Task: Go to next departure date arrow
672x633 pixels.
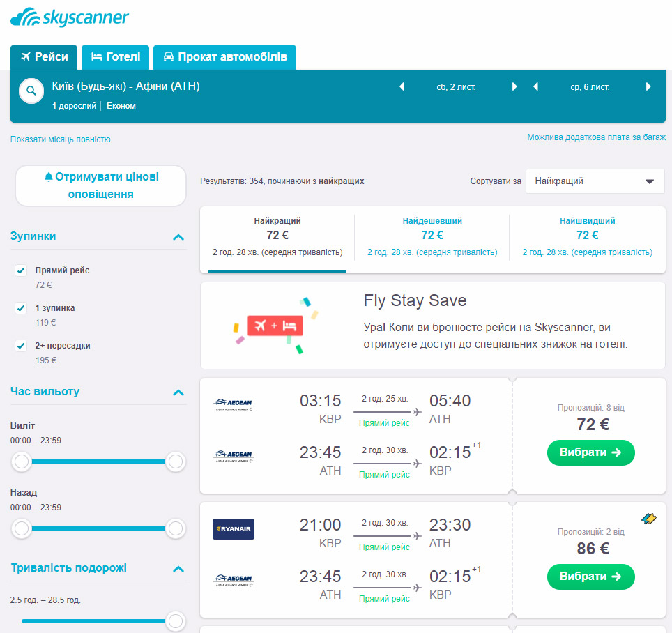Action: [x=514, y=87]
